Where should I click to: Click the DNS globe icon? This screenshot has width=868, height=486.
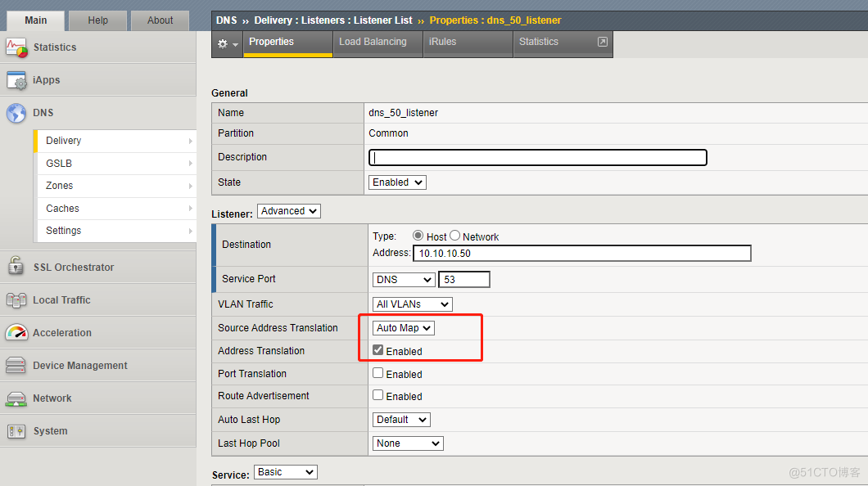(16, 113)
